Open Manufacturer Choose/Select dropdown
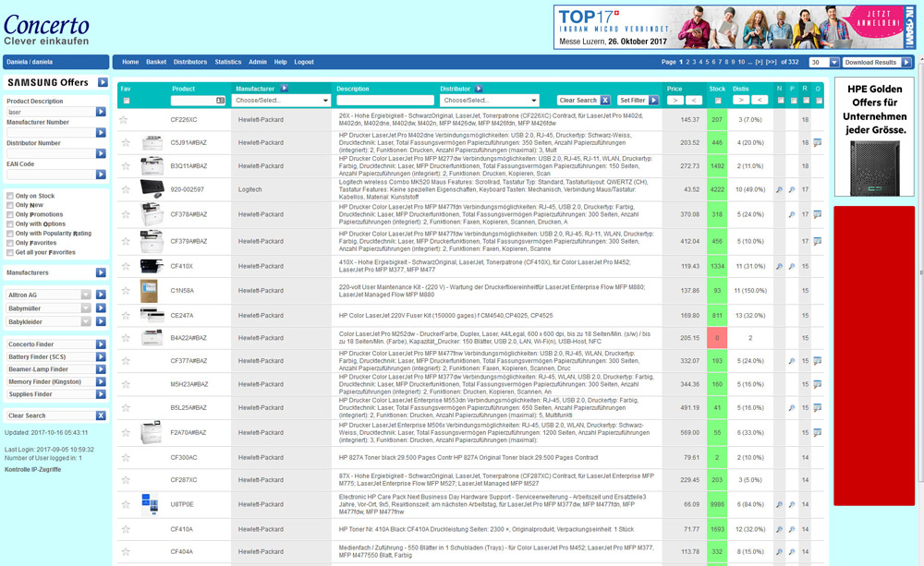Screen dimensions: 924x566 pos(281,101)
